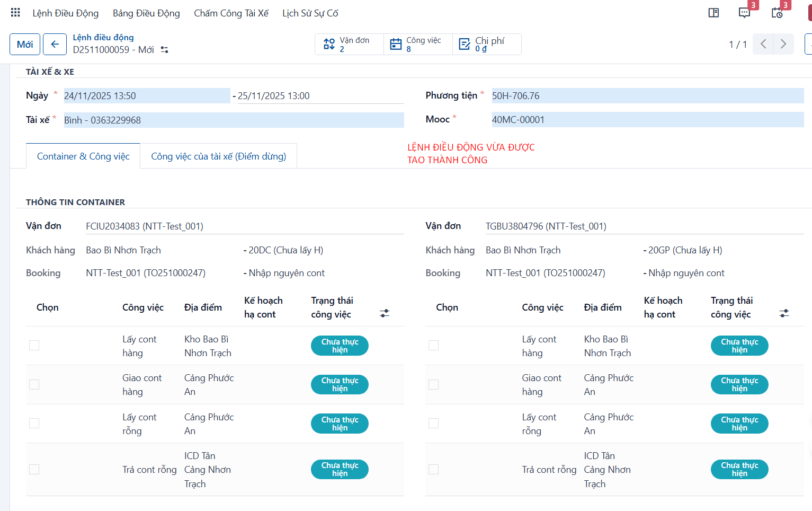Check Lấy cont rỗng row of FCIU2034083
The image size is (812, 511).
point(34,423)
